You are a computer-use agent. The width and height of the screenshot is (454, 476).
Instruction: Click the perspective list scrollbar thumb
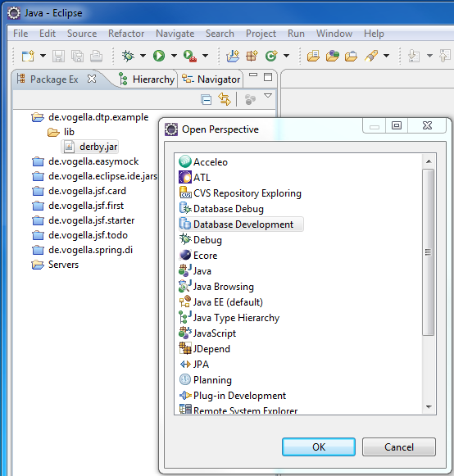(x=429, y=252)
